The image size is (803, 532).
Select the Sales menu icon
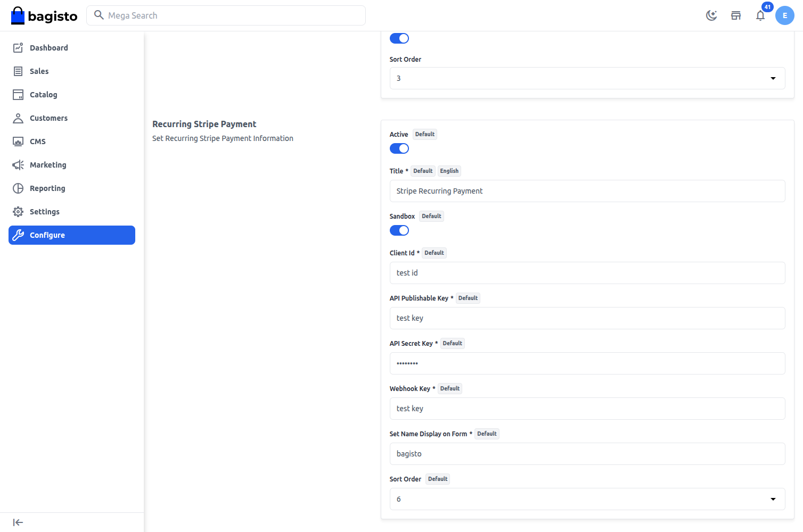18,71
